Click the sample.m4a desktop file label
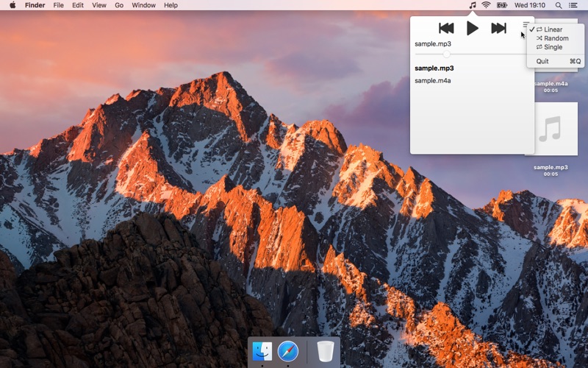588x368 pixels. pyautogui.click(x=551, y=84)
